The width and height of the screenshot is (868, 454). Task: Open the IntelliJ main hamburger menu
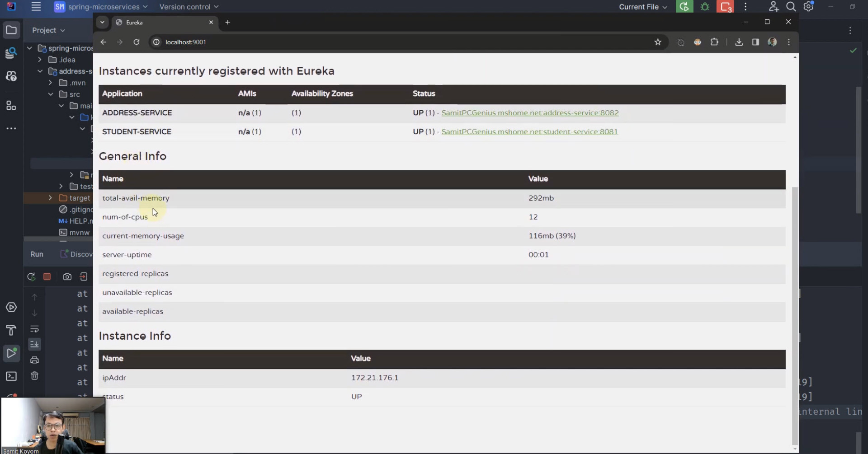point(36,7)
